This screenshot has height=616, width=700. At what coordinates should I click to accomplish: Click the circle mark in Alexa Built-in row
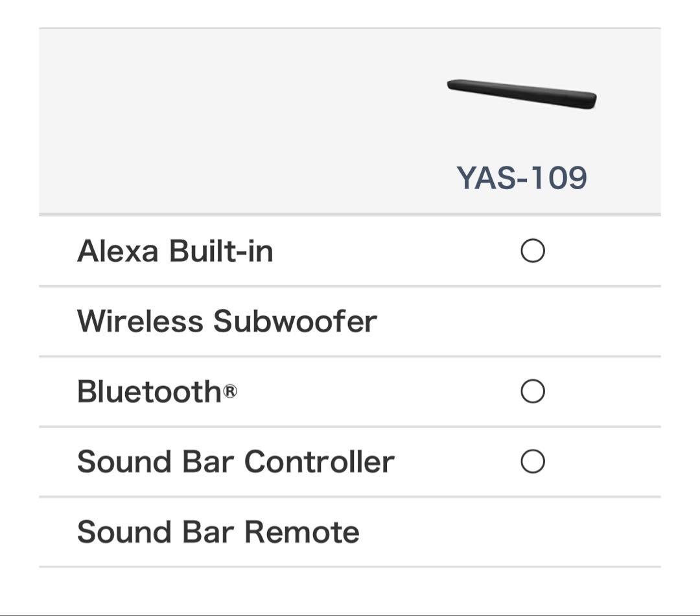(532, 251)
